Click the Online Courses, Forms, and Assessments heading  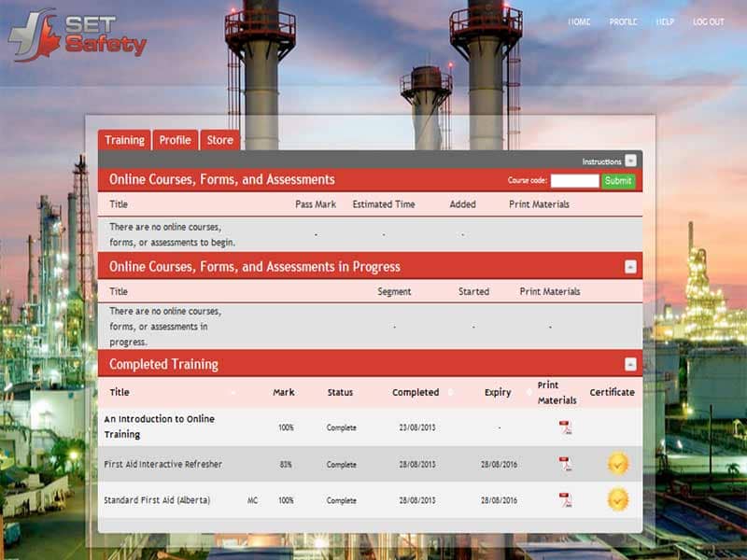click(222, 179)
